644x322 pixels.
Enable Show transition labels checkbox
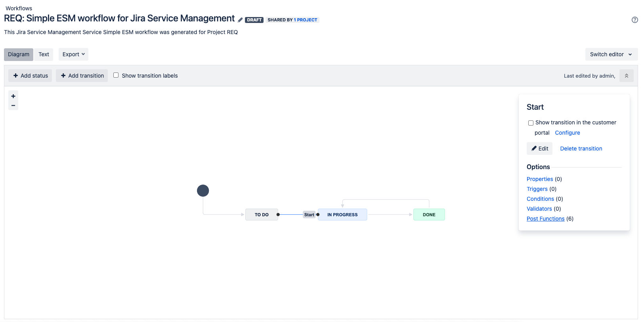point(116,75)
